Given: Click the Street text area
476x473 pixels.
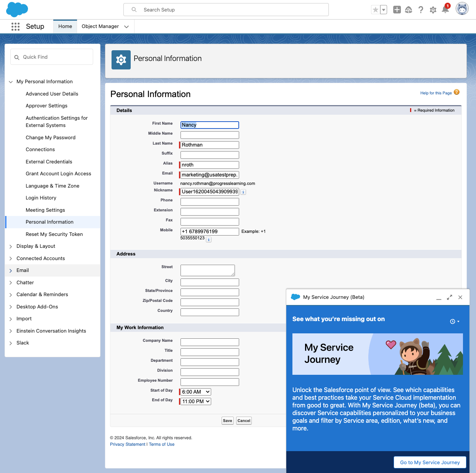Looking at the screenshot, I should coord(207,270).
